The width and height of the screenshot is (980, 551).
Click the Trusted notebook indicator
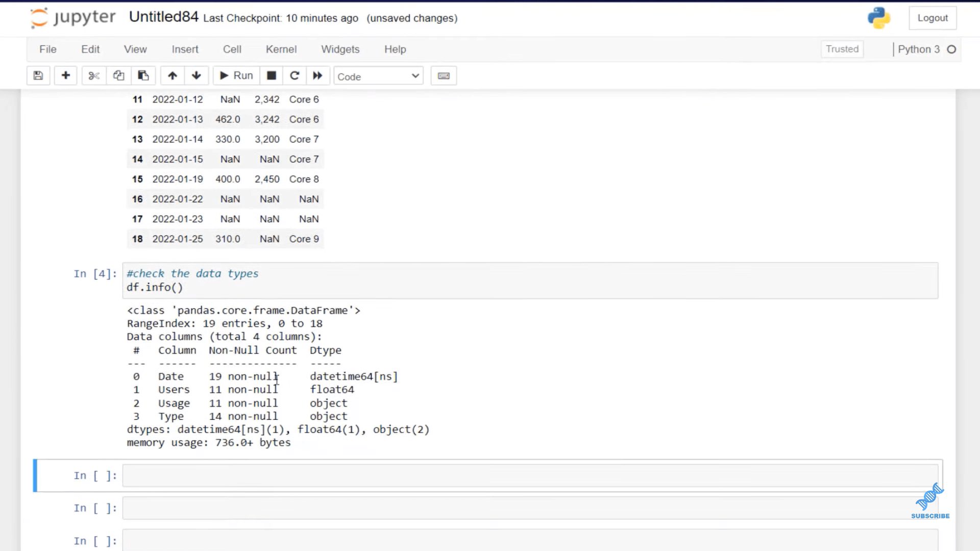(x=842, y=49)
